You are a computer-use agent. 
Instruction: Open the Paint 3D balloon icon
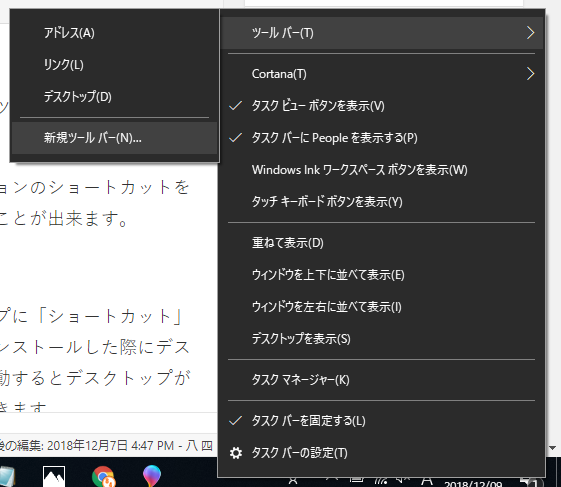click(x=152, y=476)
